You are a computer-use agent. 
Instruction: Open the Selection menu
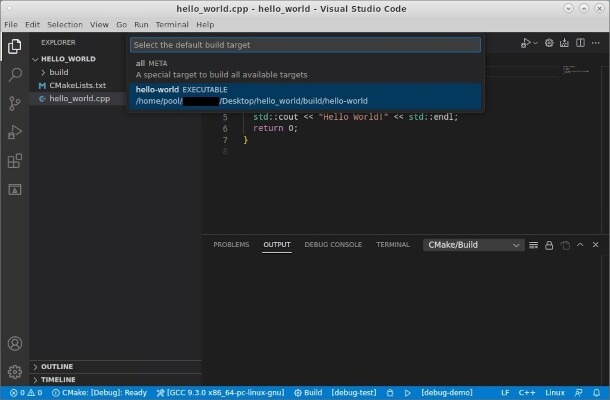pos(65,25)
